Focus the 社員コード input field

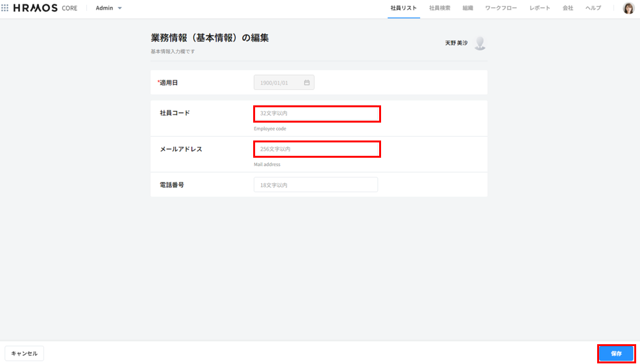click(x=316, y=114)
